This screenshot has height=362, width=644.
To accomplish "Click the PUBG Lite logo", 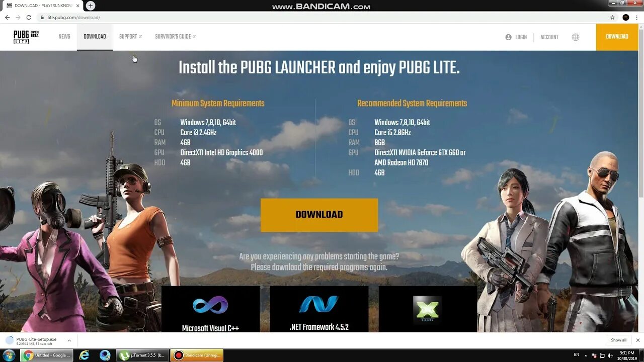I will tap(26, 37).
